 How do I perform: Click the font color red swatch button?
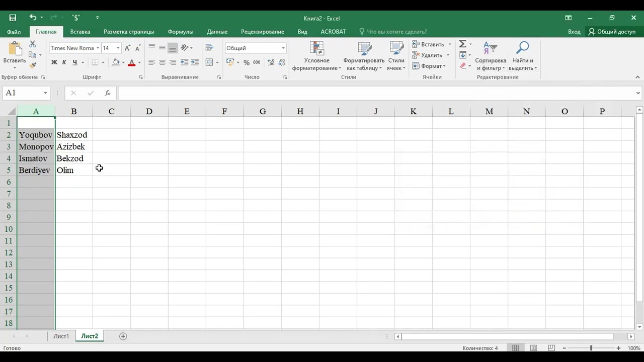pos(132,62)
